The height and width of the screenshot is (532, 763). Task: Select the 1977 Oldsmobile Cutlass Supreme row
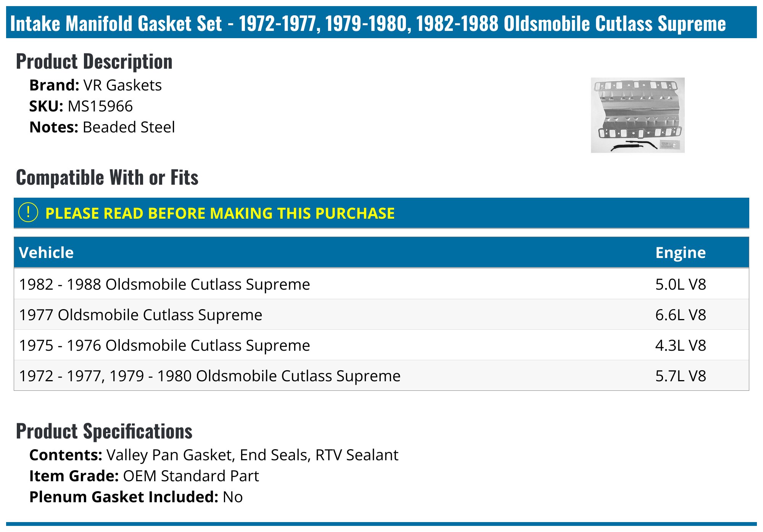point(141,315)
